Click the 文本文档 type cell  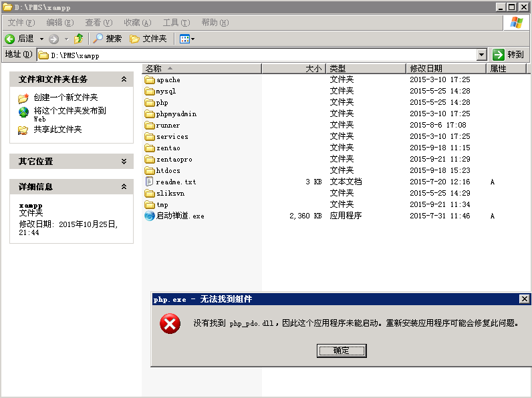(346, 182)
